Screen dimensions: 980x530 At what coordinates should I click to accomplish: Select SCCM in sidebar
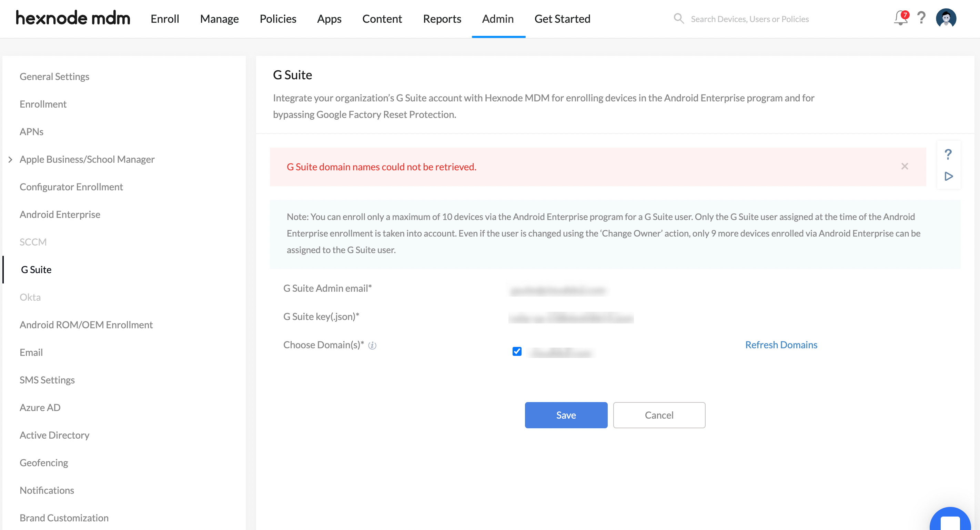coord(33,242)
